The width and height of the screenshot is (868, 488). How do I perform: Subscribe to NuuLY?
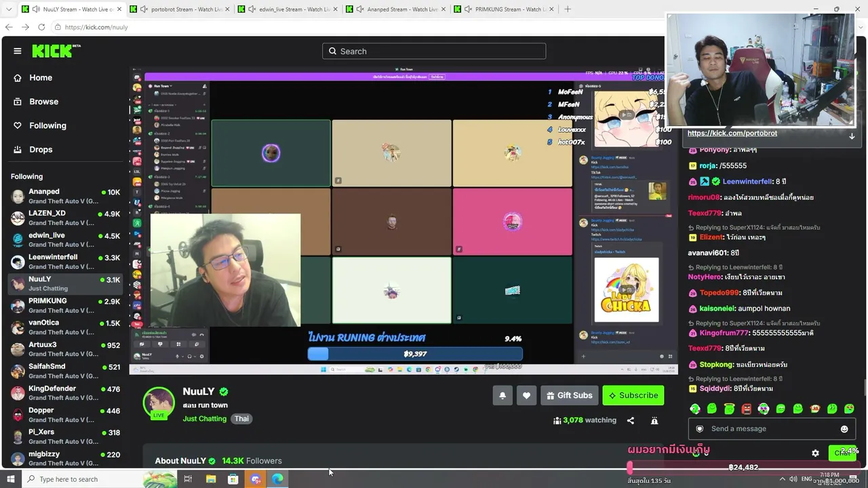point(633,396)
